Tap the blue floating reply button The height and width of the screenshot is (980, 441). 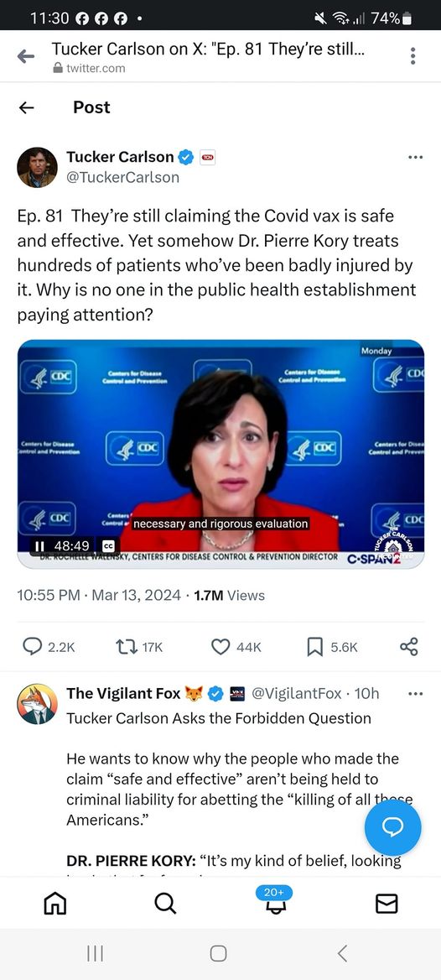[393, 827]
